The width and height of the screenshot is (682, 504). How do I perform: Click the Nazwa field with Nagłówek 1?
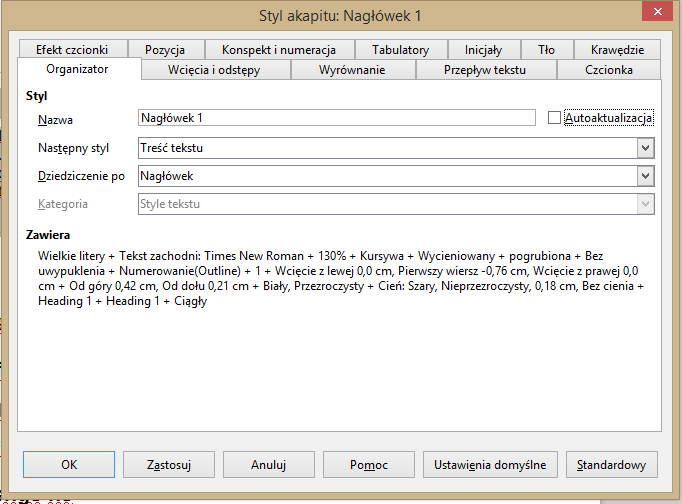[337, 118]
